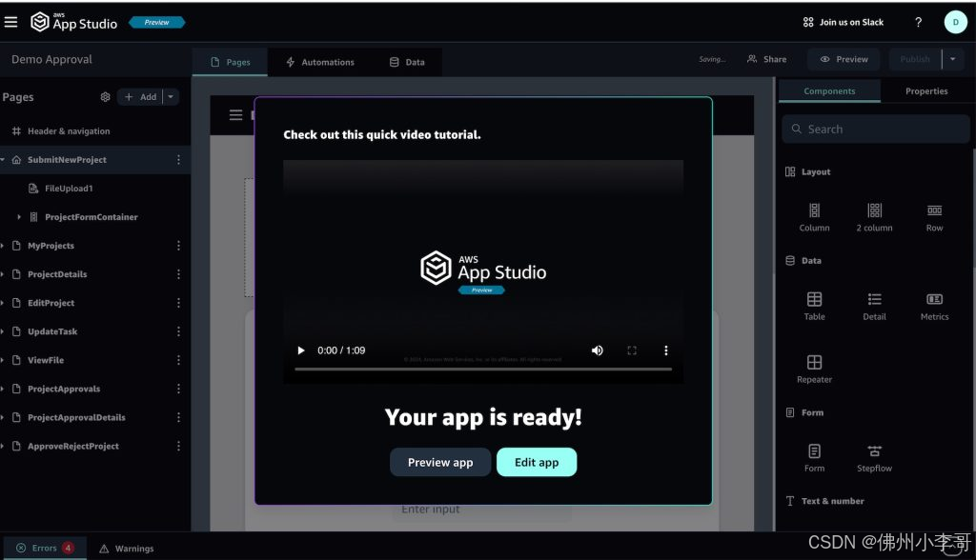The width and height of the screenshot is (976, 560).
Task: Open SubmitNewProject page options menu
Action: (178, 160)
